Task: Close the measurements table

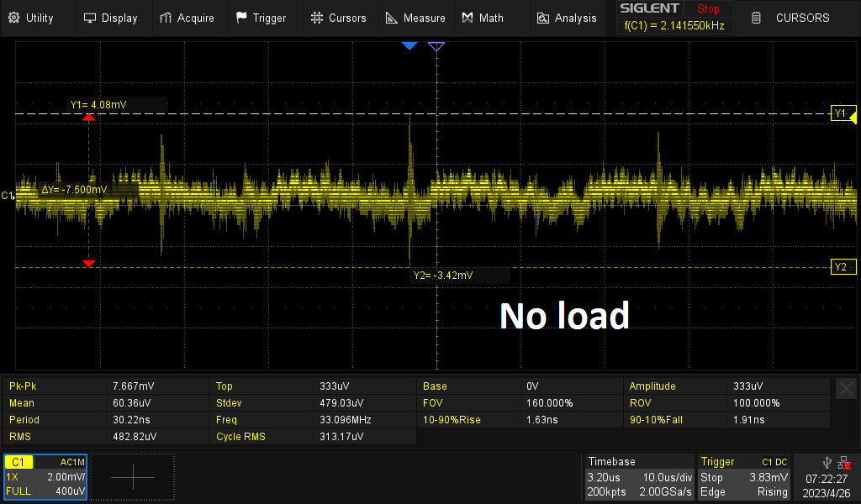Action: (x=846, y=388)
